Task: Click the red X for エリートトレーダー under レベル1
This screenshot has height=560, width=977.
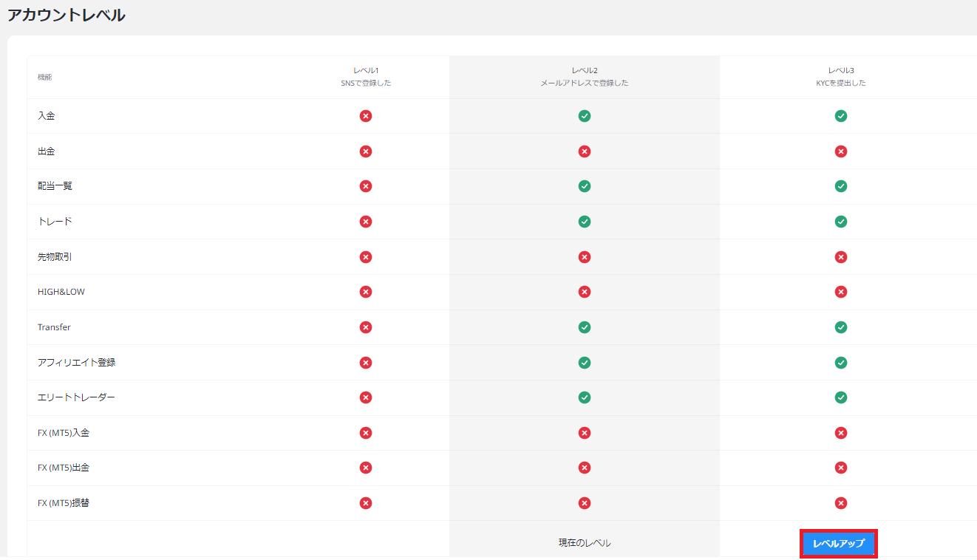Action: click(365, 397)
